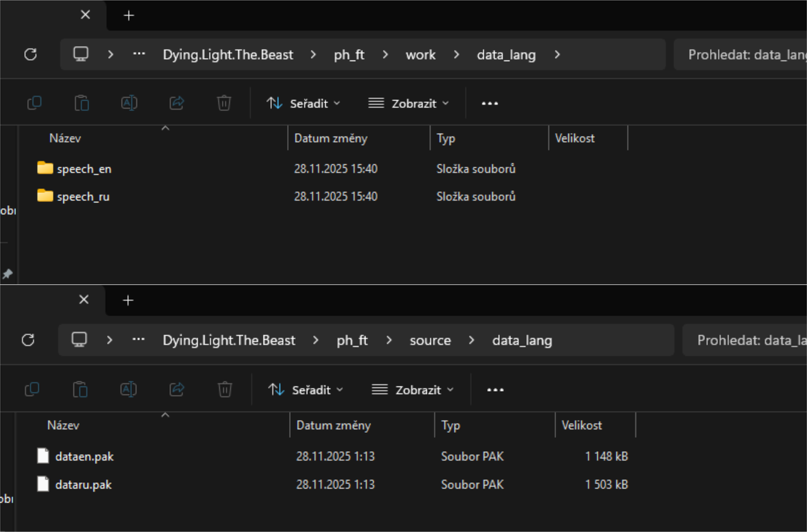
Task: Expand hidden path ellipsis in source window breadcrumb
Action: click(x=139, y=340)
